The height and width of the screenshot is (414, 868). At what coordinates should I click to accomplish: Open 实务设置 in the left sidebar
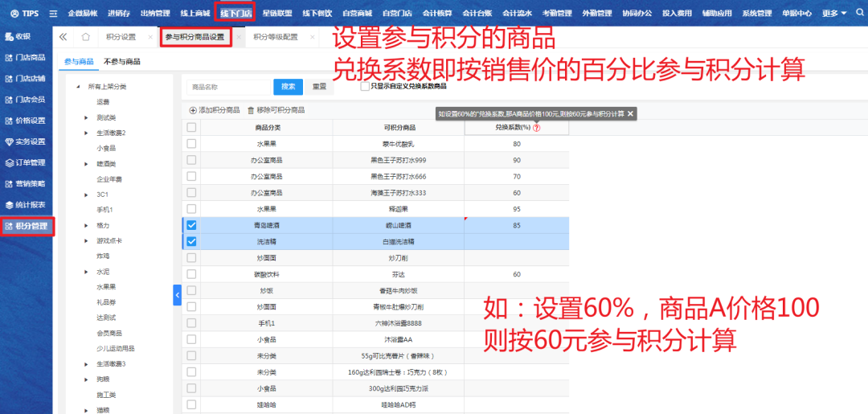[26, 141]
